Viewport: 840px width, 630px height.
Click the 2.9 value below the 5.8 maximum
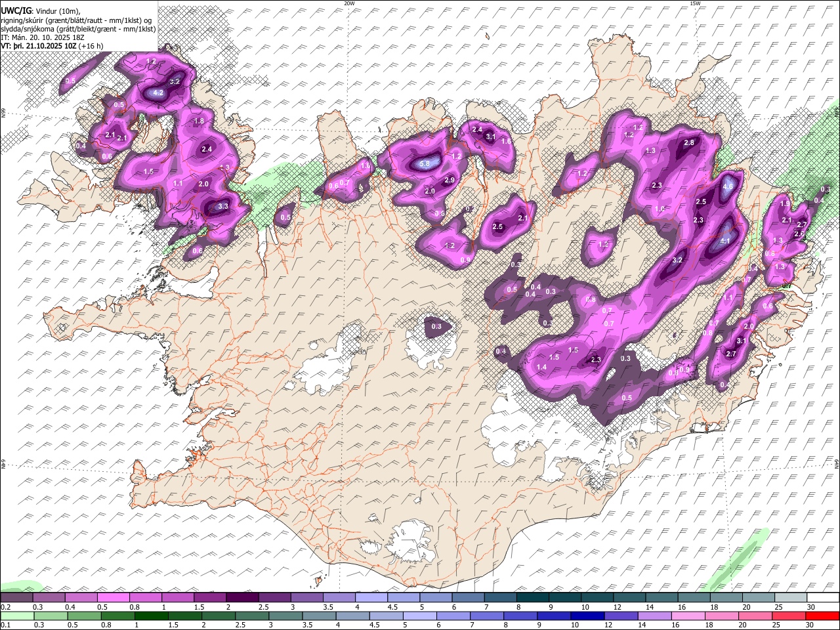(450, 180)
